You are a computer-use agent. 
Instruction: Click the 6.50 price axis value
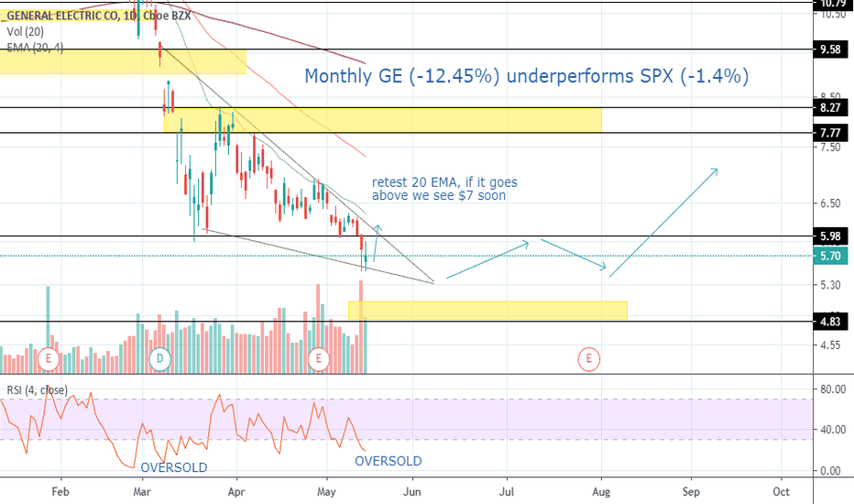pos(830,203)
